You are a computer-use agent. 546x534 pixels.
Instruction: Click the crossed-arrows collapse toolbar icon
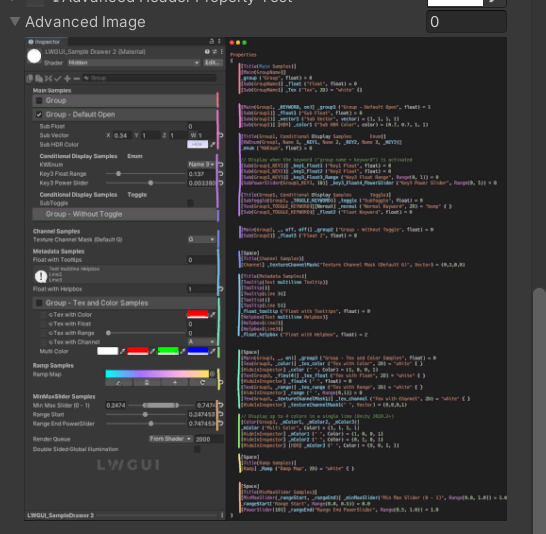point(48,78)
